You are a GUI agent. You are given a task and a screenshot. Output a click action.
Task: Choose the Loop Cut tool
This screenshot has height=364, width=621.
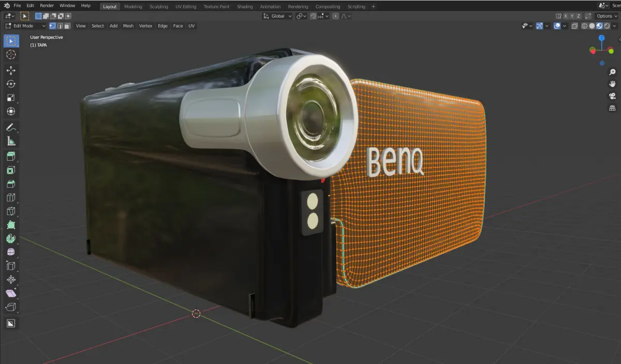pyautogui.click(x=11, y=198)
